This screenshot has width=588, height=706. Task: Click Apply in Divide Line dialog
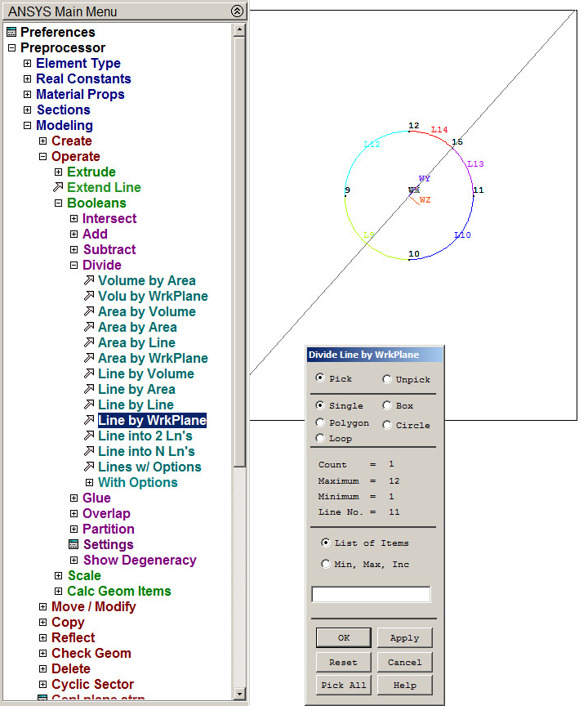pos(404,637)
